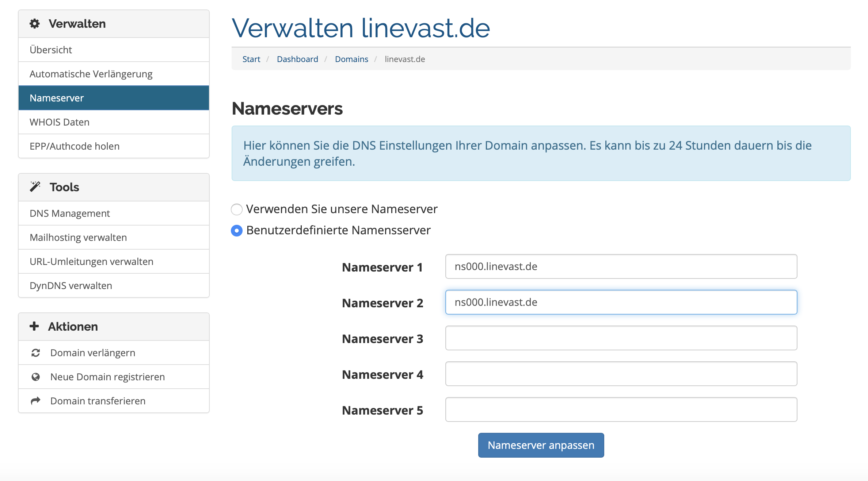Click the blue DNS info notice
868x481 pixels.
point(541,153)
